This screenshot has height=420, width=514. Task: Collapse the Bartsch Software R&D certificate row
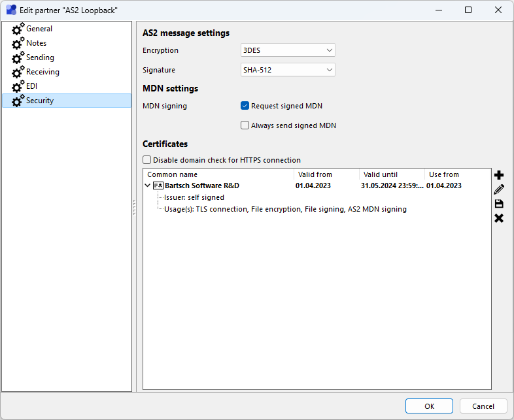[148, 186]
